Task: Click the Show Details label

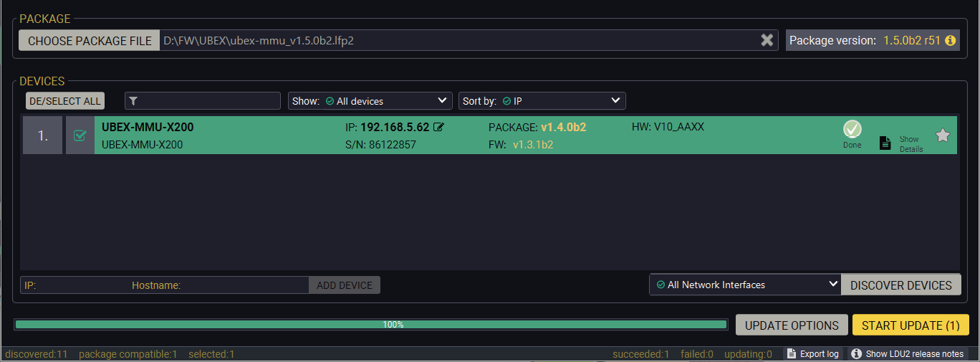Action: click(x=911, y=144)
